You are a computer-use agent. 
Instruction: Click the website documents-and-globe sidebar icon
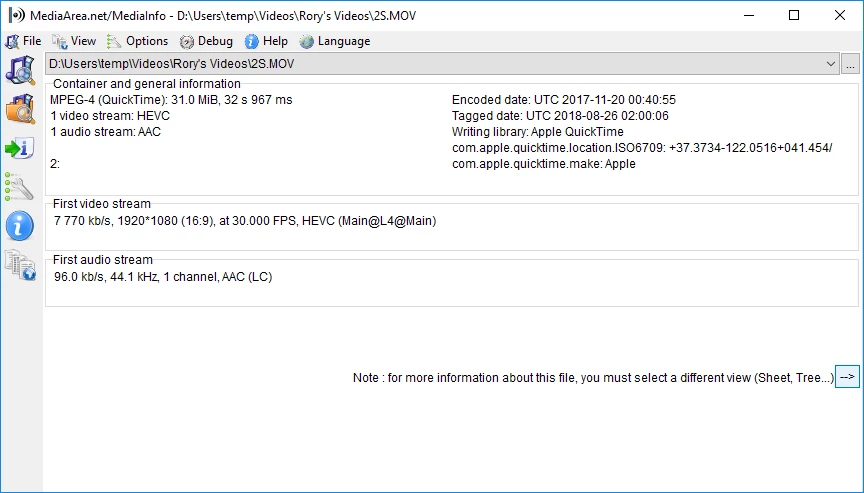click(x=20, y=266)
